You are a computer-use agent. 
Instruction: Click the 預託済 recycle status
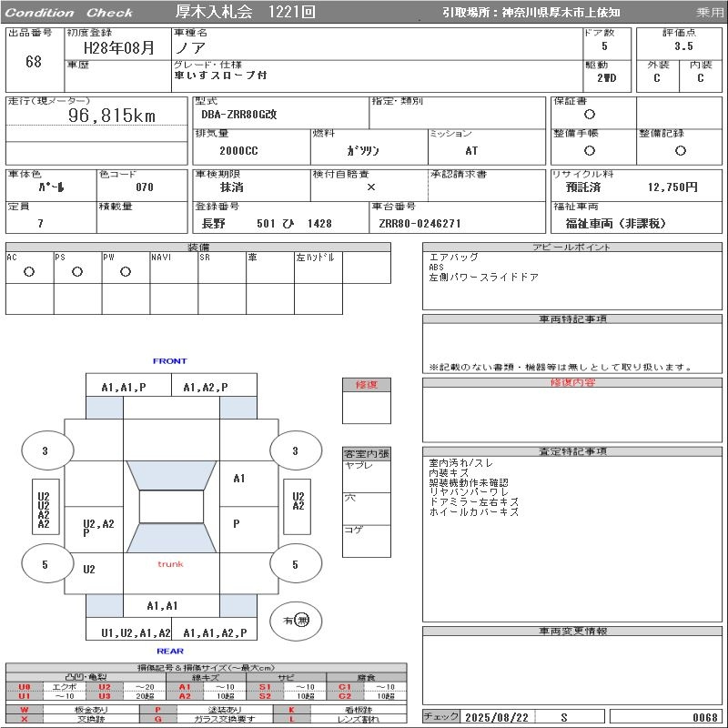tap(583, 187)
